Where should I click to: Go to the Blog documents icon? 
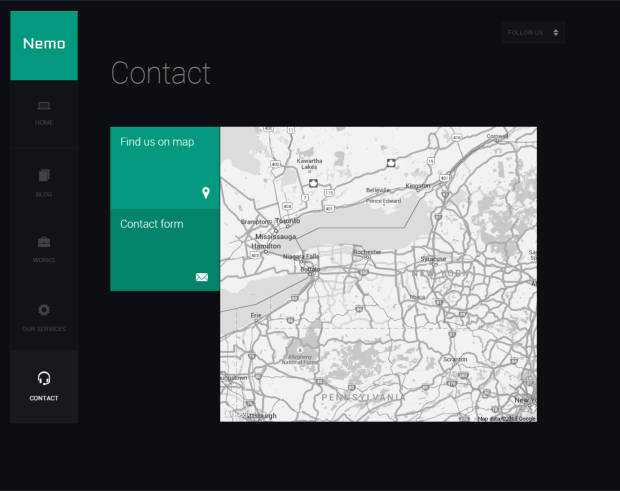44,175
